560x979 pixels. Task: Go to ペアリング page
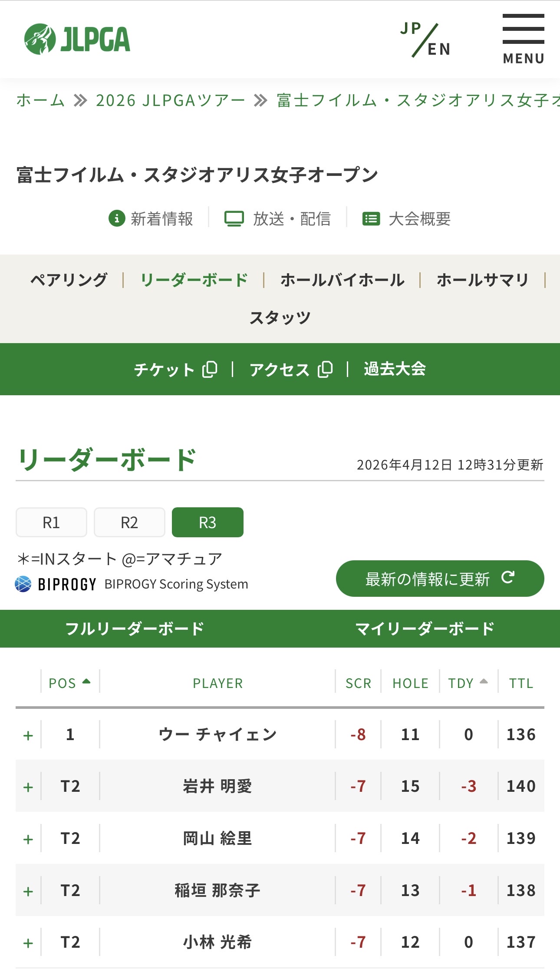tap(69, 280)
